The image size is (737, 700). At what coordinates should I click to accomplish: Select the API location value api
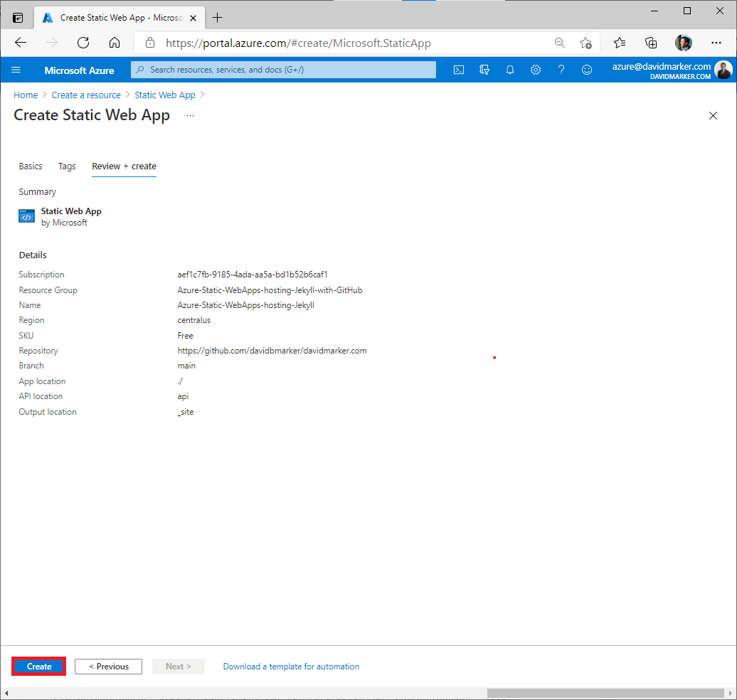click(x=183, y=396)
